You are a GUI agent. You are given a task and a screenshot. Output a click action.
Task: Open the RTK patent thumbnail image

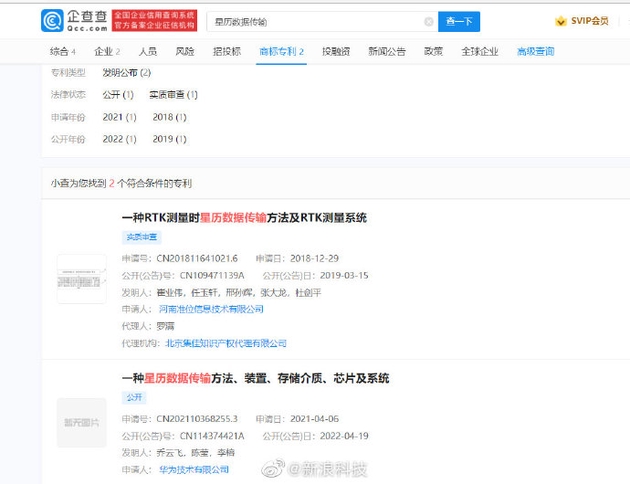click(x=82, y=278)
